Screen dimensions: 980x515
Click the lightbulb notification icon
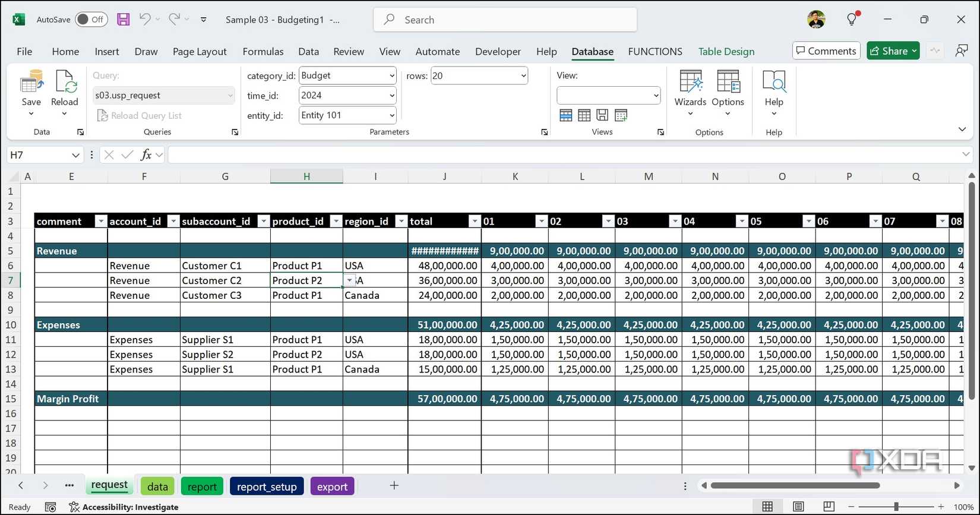852,19
